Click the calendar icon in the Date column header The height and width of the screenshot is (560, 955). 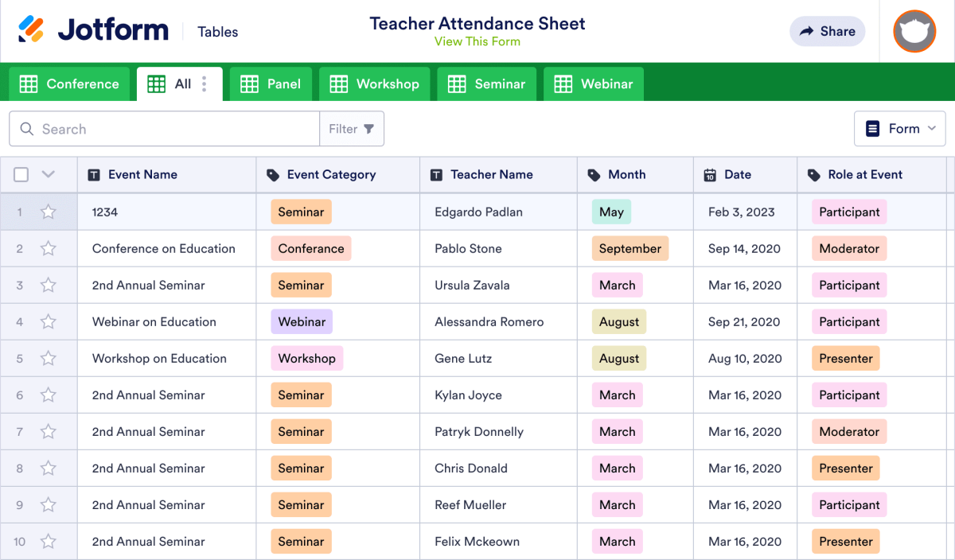[708, 174]
